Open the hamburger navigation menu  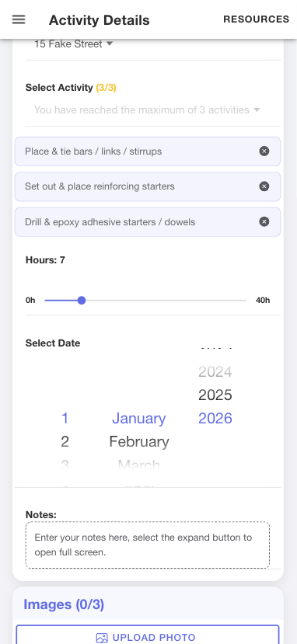coord(19,19)
